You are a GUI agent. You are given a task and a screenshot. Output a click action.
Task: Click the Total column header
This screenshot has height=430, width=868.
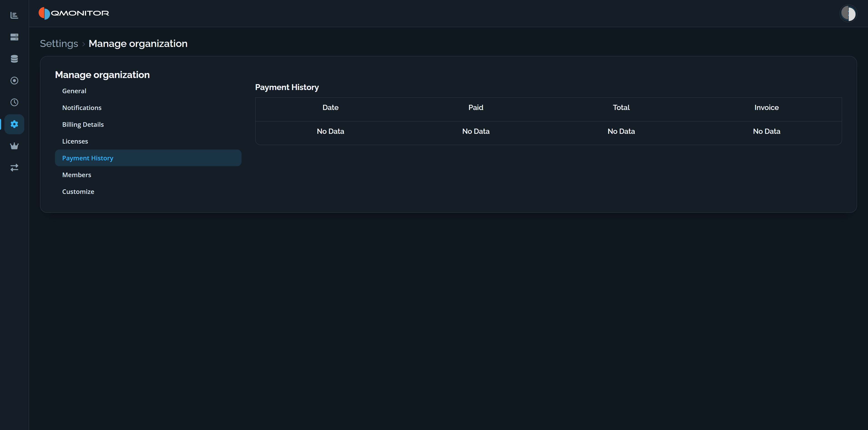coord(621,108)
